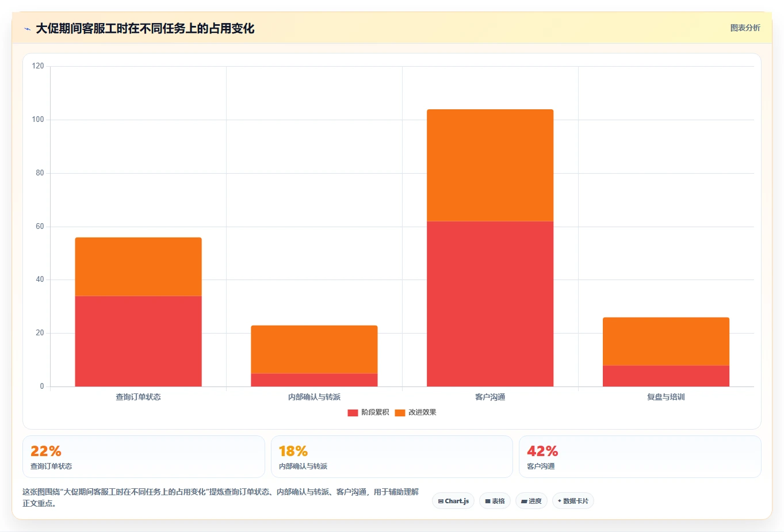Click the 阶段累积 legend label

coord(375,412)
